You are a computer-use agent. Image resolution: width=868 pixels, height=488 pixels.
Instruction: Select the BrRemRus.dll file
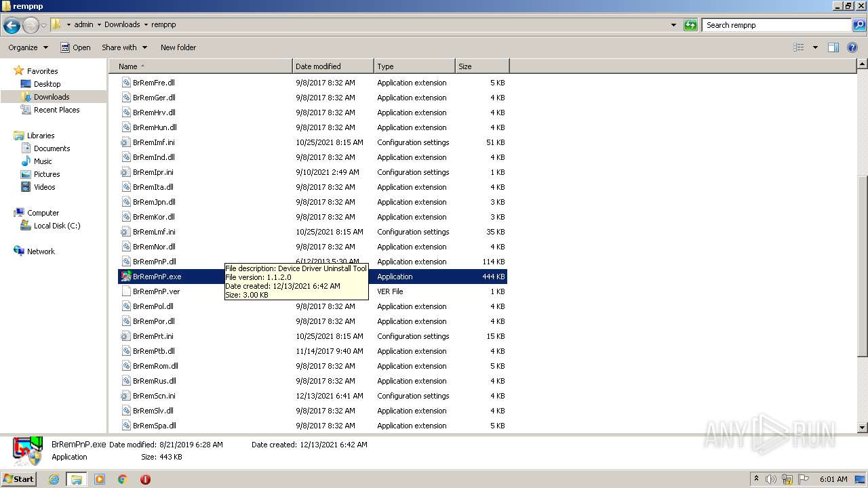point(313,381)
